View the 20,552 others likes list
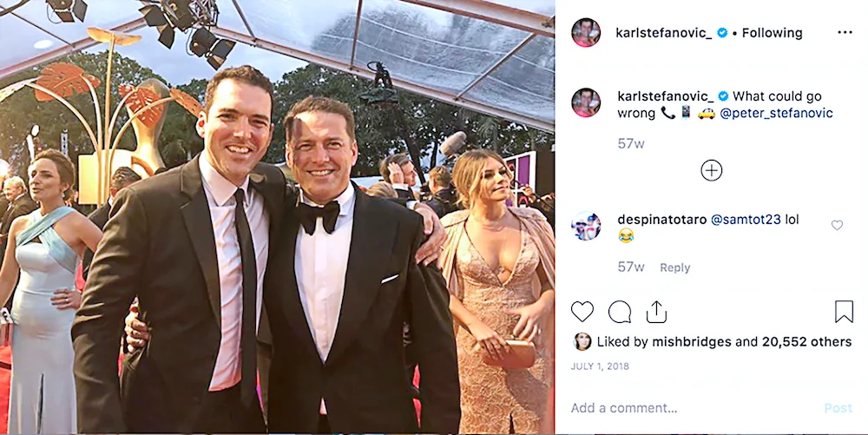 (806, 342)
